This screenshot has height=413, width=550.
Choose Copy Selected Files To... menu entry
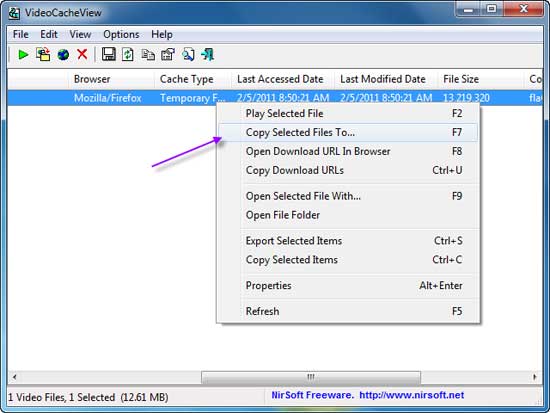348,133
